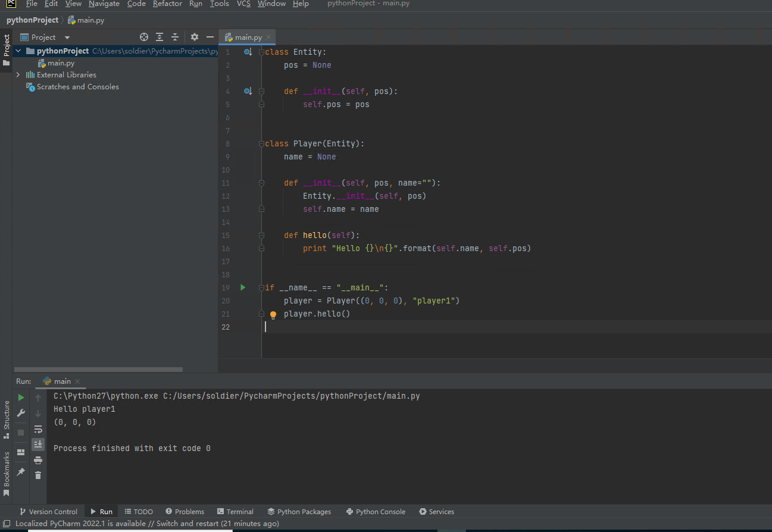Open the Project view dropdown
The image size is (772, 532).
[67, 37]
